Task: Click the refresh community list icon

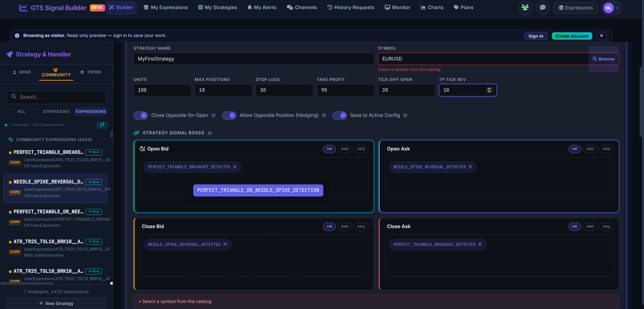Action: 102,125
